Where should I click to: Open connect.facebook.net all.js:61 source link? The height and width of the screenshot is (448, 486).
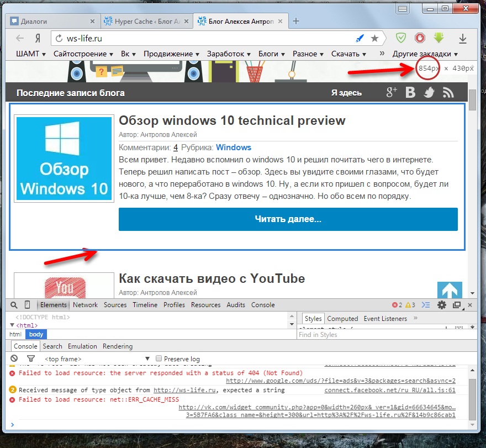click(390, 390)
